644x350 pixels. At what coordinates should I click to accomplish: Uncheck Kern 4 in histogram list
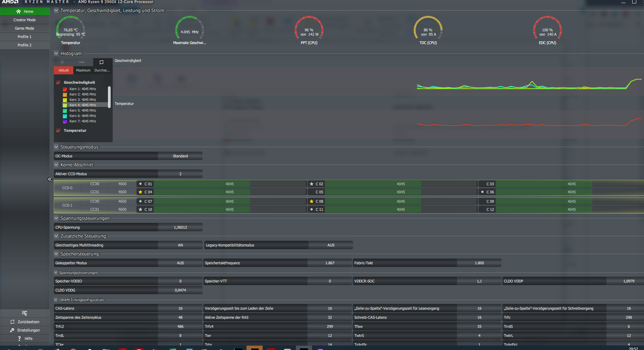tap(65, 105)
